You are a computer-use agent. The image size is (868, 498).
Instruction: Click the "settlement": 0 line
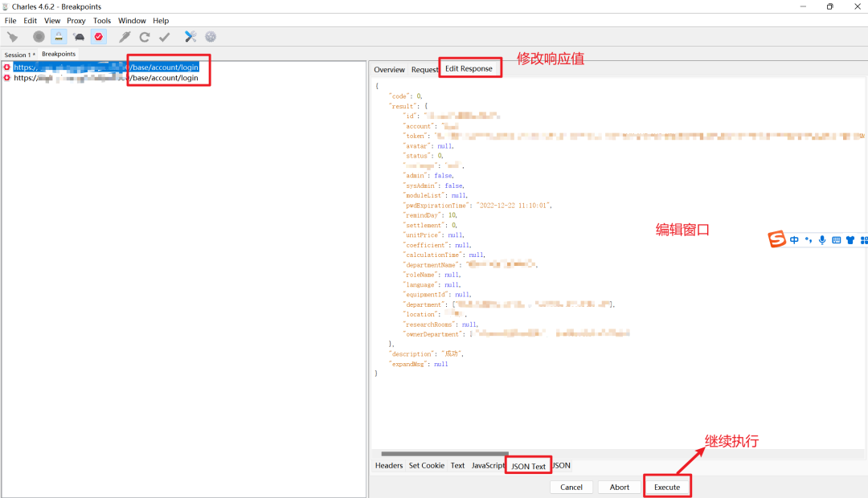(430, 225)
